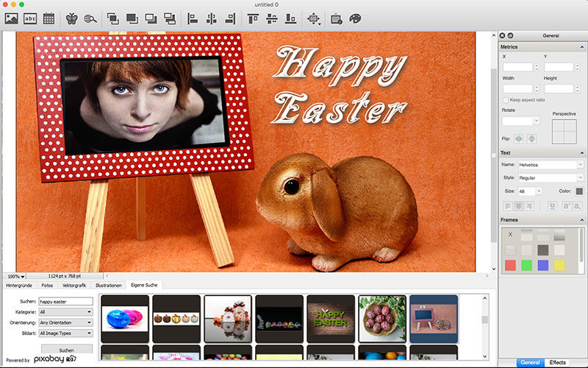This screenshot has height=368, width=588.
Task: Click the bring forward layer icon
Action: coord(113,18)
